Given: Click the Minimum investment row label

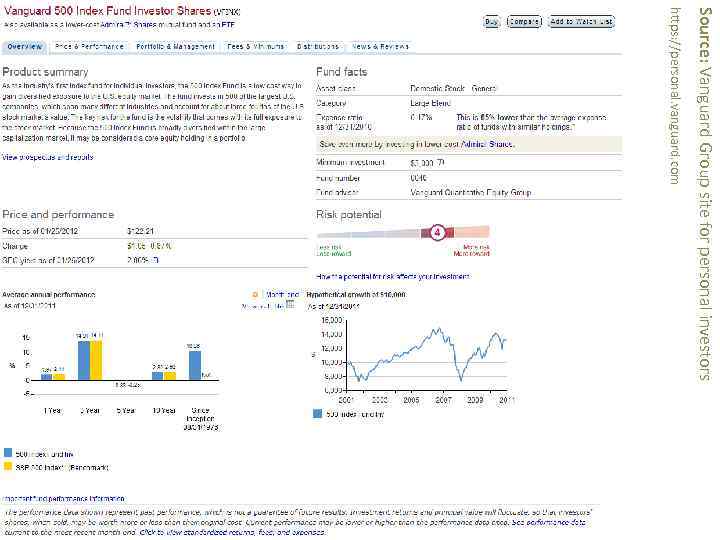Looking at the screenshot, I should tap(350, 163).
